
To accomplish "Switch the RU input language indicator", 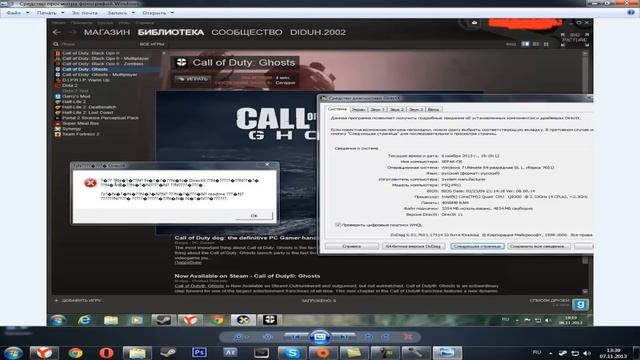I will pos(537,352).
